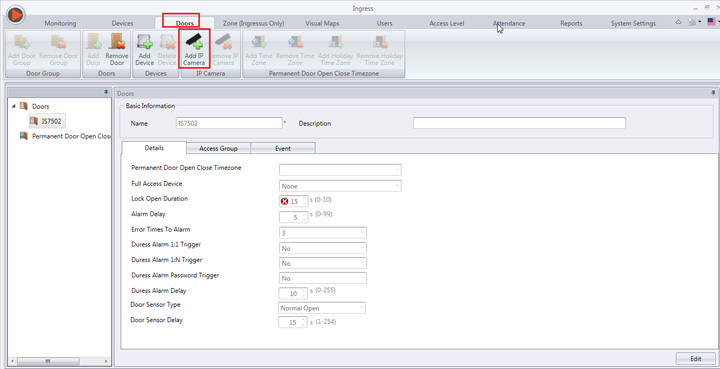Click the Add IP Camera icon

(194, 41)
